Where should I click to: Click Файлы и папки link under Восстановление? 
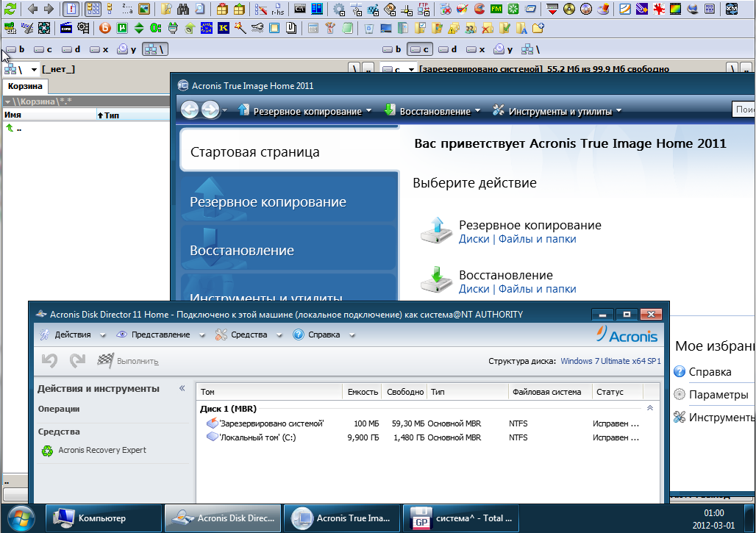(537, 289)
